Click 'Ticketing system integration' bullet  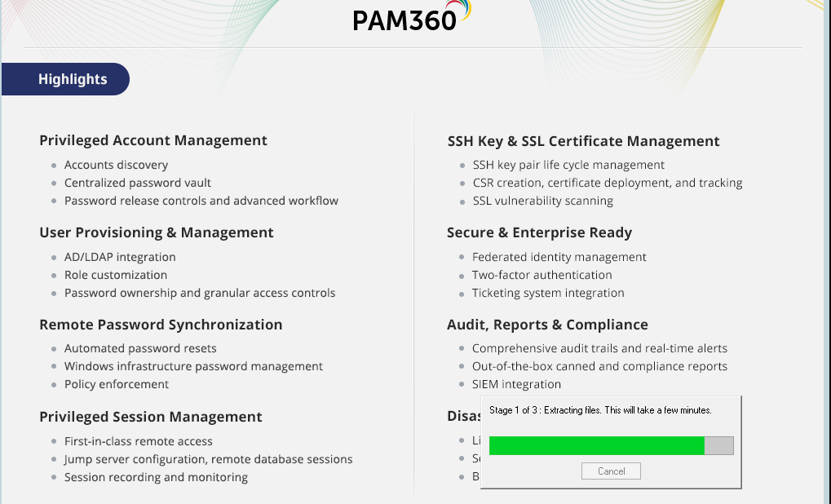[548, 293]
